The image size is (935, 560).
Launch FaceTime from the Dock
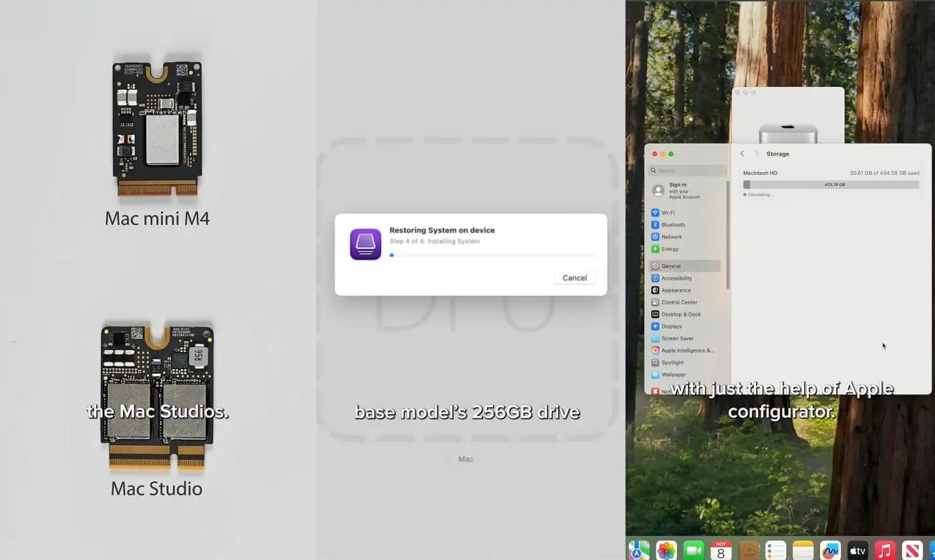(694, 550)
